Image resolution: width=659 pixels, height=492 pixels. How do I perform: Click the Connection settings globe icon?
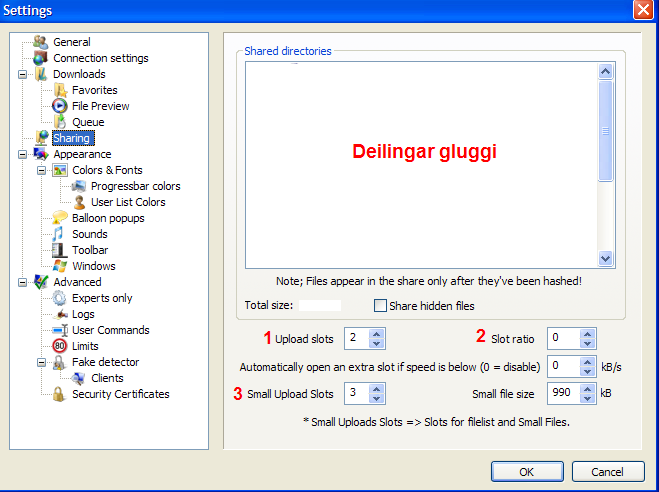(x=41, y=58)
